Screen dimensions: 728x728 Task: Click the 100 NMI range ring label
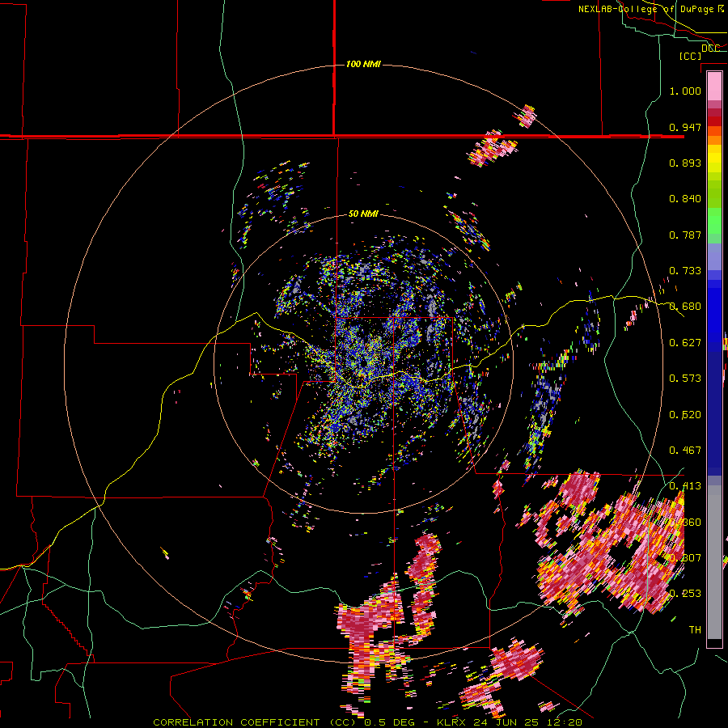(x=363, y=64)
